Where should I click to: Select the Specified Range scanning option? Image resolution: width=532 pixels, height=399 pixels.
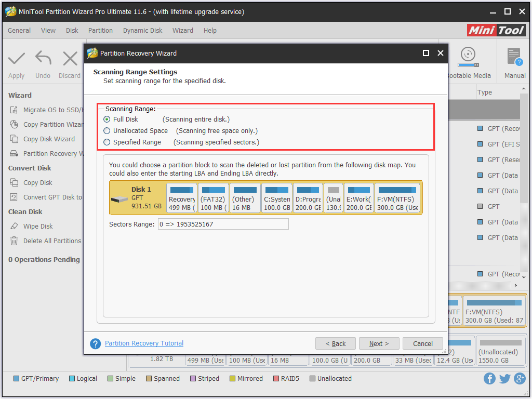107,142
